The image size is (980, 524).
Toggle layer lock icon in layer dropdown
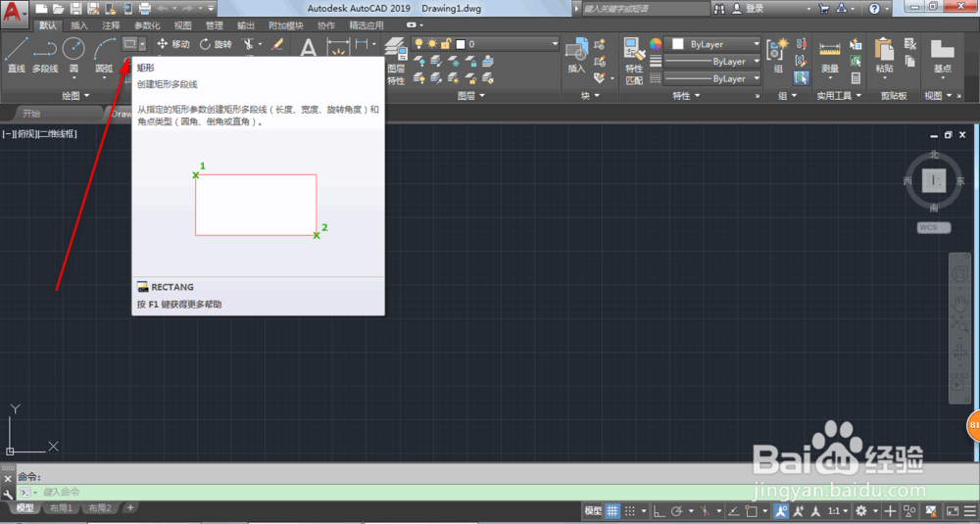pyautogui.click(x=446, y=44)
